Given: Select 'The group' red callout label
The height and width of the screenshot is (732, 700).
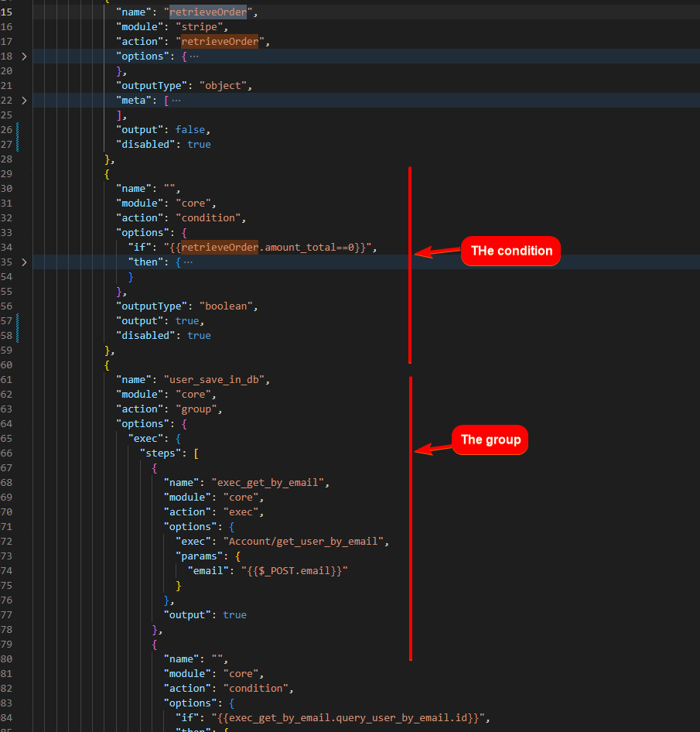Looking at the screenshot, I should coord(490,440).
